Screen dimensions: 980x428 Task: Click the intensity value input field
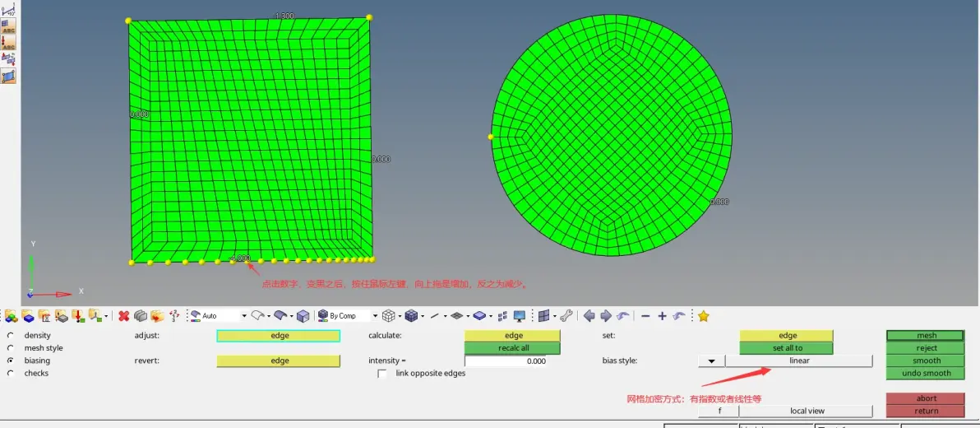click(x=506, y=361)
